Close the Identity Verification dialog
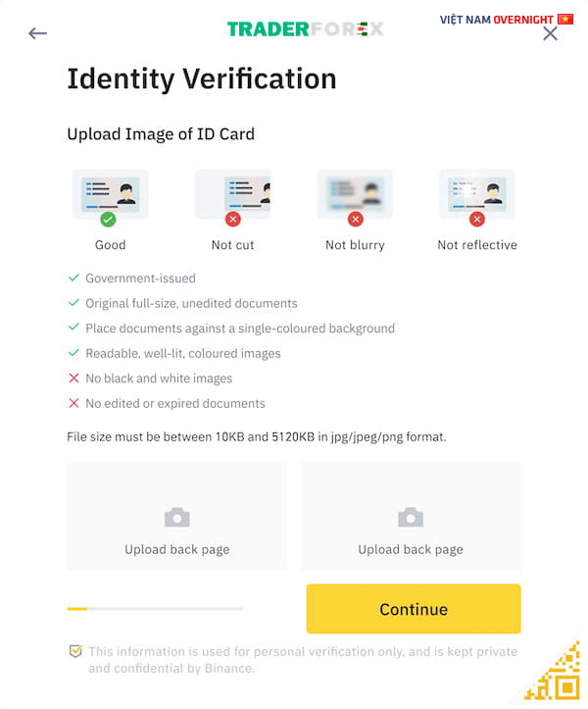The height and width of the screenshot is (709, 588). [550, 33]
